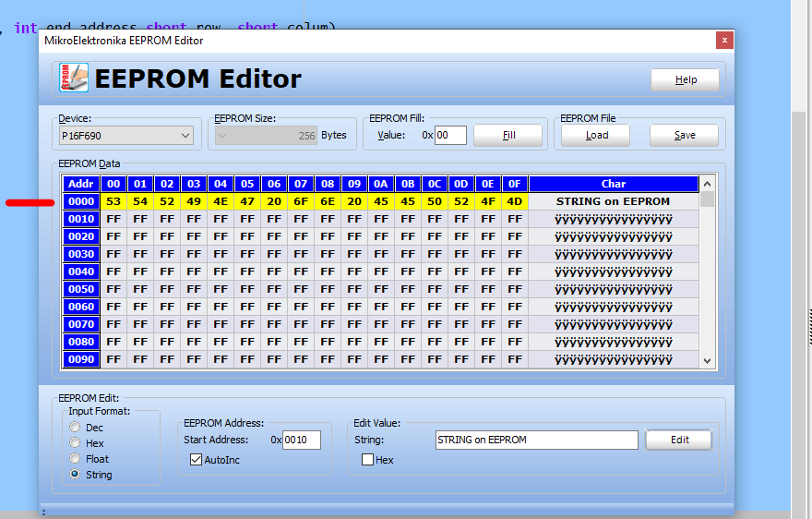Click the 0A column header
This screenshot has height=519, width=812.
pos(381,184)
